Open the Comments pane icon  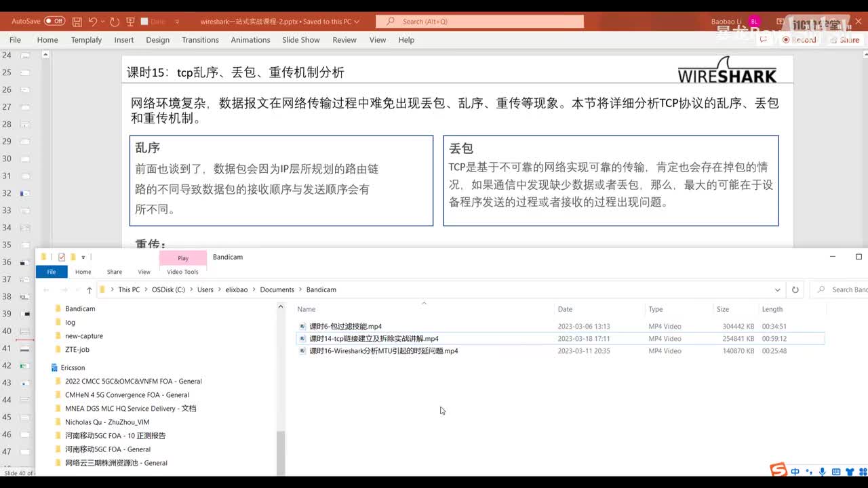(x=763, y=40)
